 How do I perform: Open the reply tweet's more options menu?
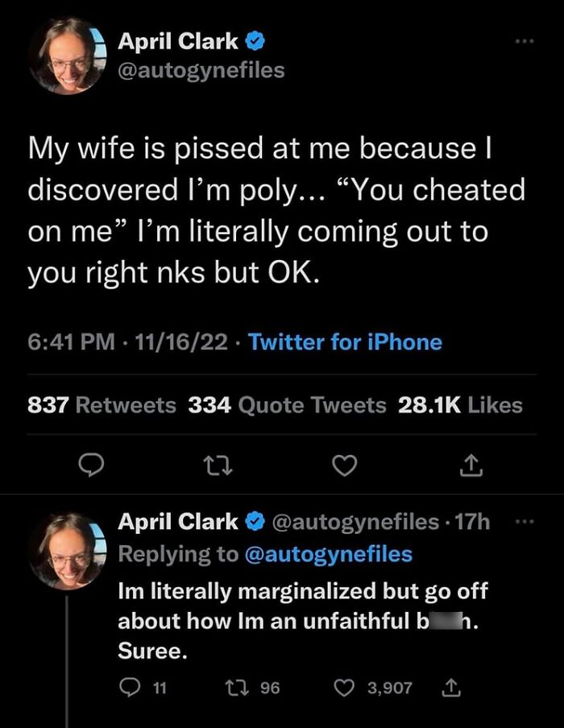[525, 523]
